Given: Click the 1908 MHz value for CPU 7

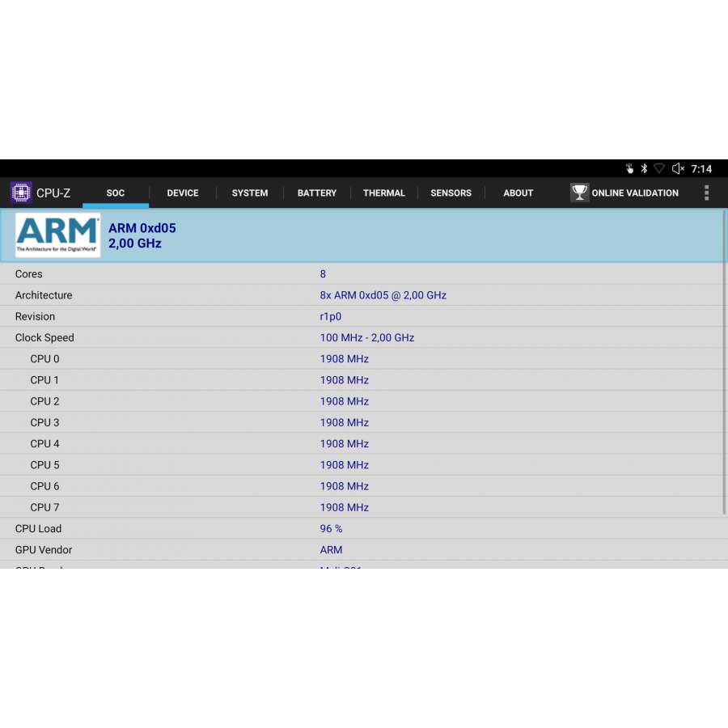Looking at the screenshot, I should pos(344,507).
